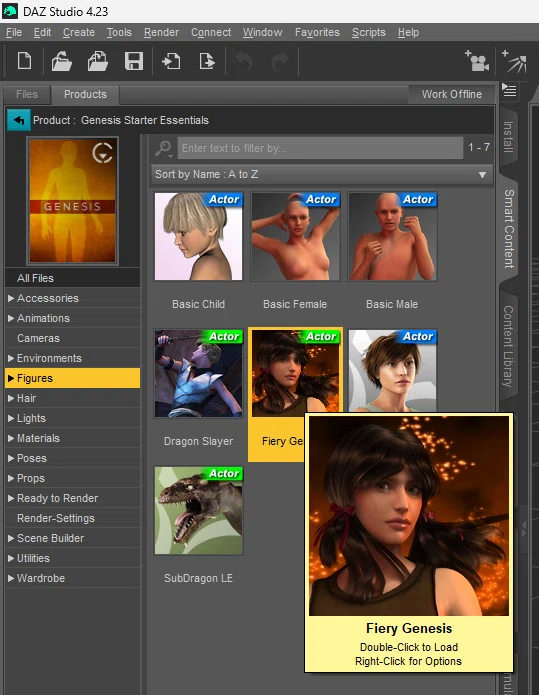The image size is (539, 695).
Task: Select the Cameras category
Action: 73,338
